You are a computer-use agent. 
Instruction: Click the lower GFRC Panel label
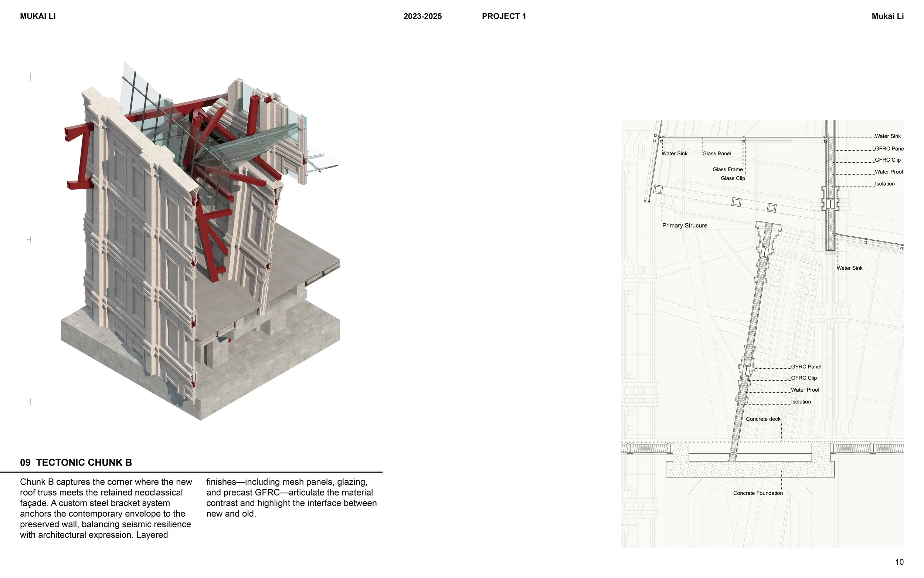pos(806,366)
